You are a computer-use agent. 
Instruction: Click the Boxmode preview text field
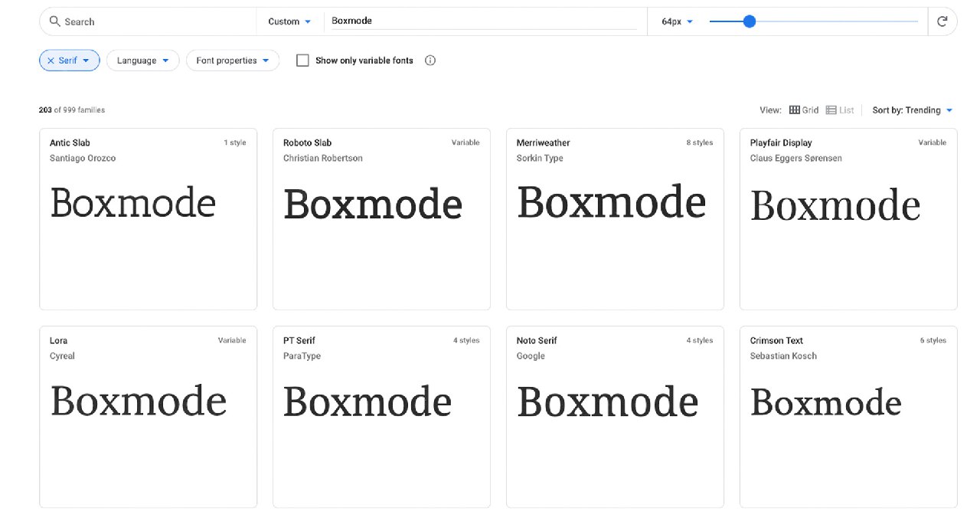click(x=482, y=21)
